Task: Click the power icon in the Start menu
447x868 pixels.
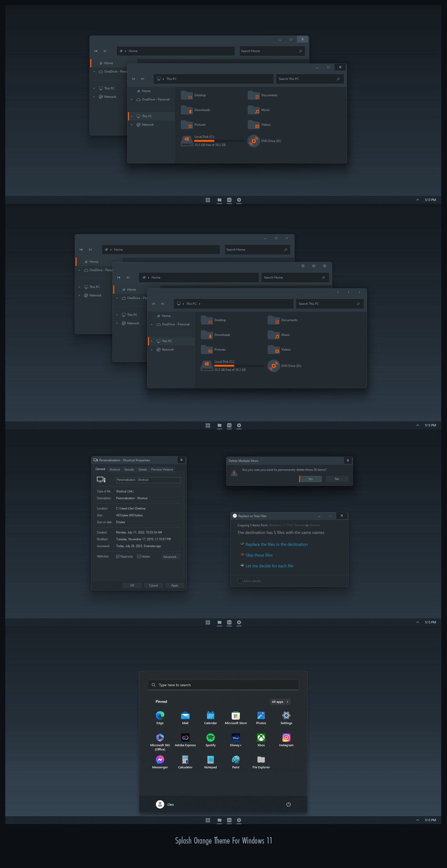Action: (288, 804)
